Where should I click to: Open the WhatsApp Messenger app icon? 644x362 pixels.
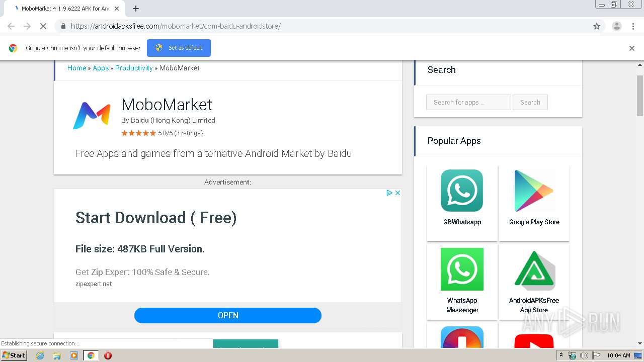(x=462, y=269)
